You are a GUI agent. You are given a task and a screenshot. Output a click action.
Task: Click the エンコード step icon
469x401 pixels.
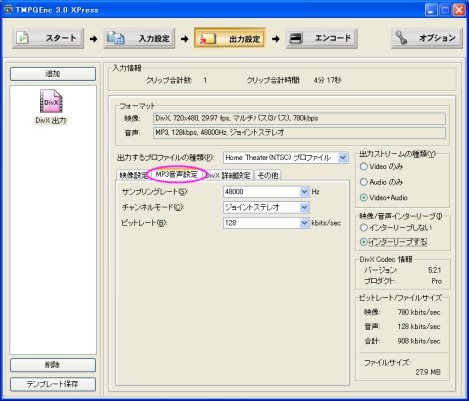pyautogui.click(x=296, y=38)
